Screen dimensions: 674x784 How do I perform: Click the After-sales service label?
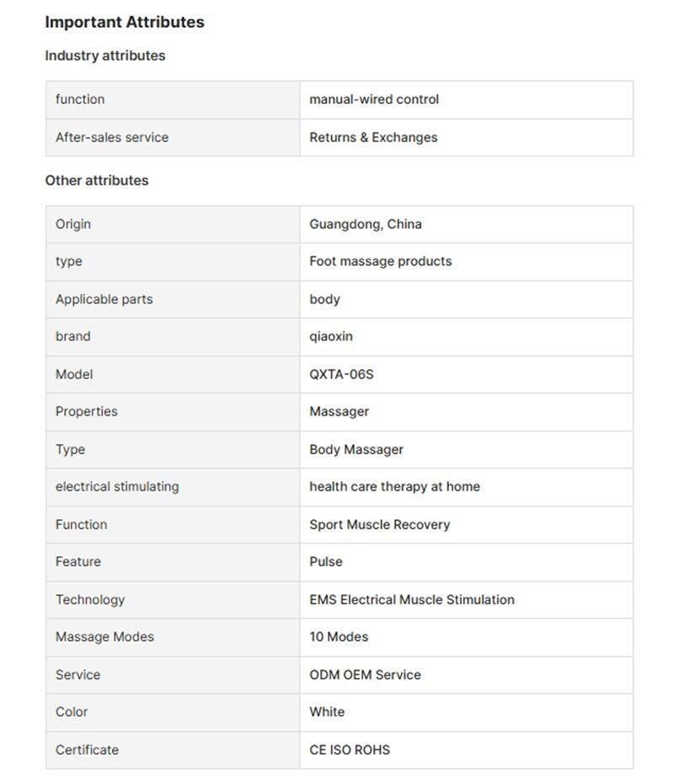point(112,137)
